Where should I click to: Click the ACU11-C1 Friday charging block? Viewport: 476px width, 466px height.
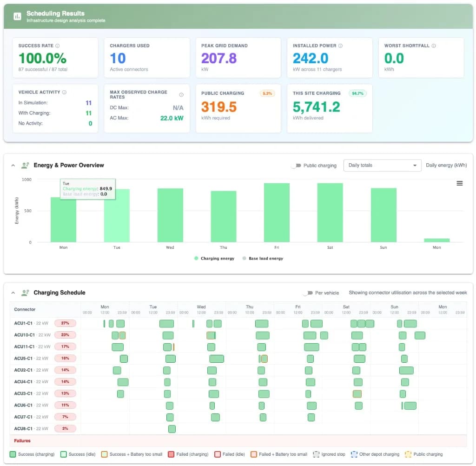pos(311,347)
